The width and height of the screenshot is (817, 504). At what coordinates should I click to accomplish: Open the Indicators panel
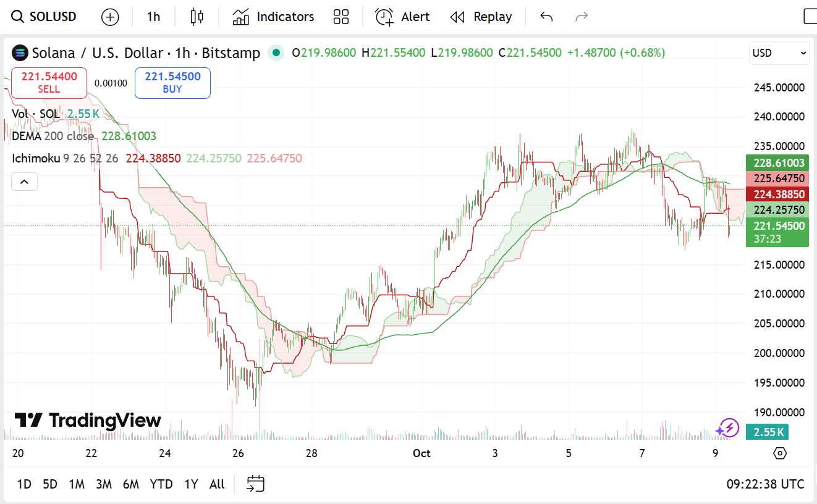273,17
